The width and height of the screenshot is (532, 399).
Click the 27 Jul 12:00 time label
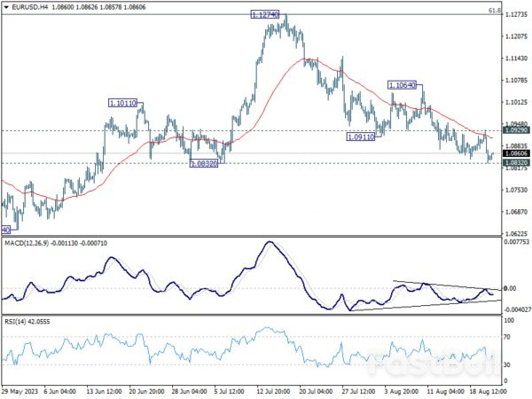(x=359, y=392)
